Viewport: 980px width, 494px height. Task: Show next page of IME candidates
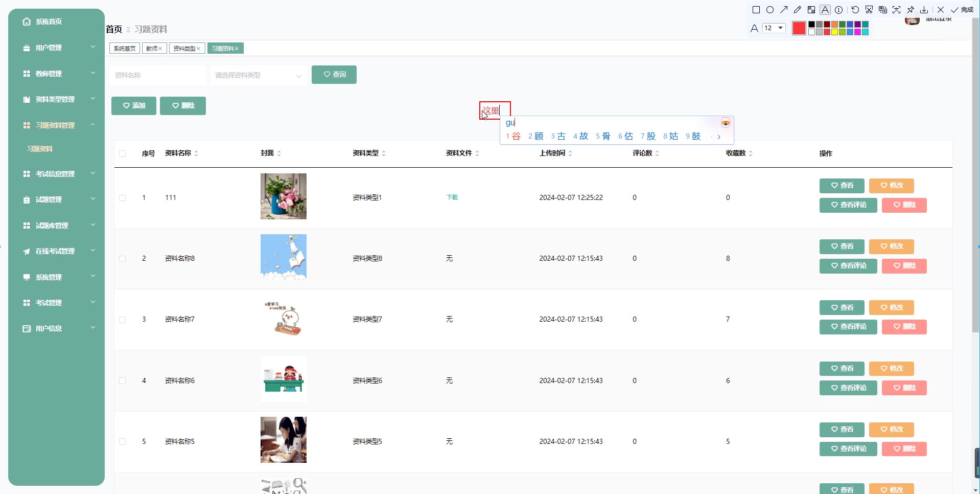(719, 137)
